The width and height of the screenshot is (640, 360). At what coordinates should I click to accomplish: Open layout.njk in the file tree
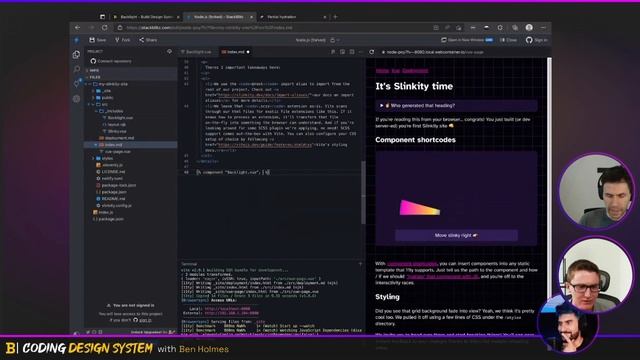point(115,124)
